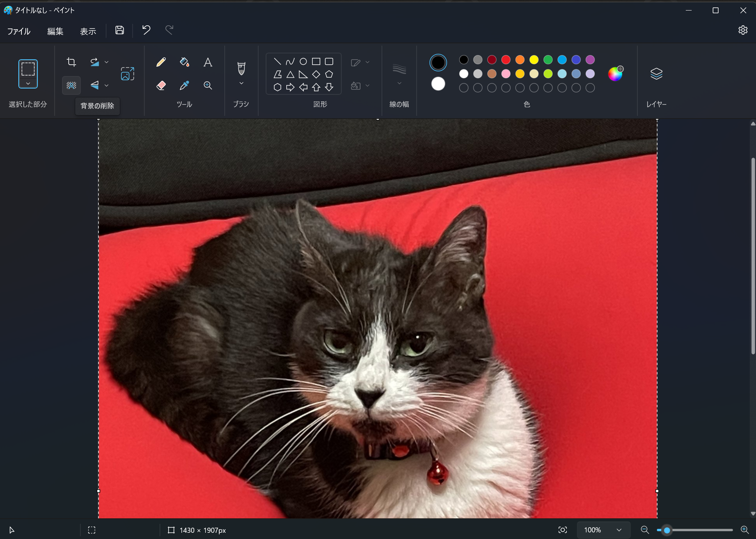
Task: Click the Remove Background icon
Action: (x=71, y=85)
